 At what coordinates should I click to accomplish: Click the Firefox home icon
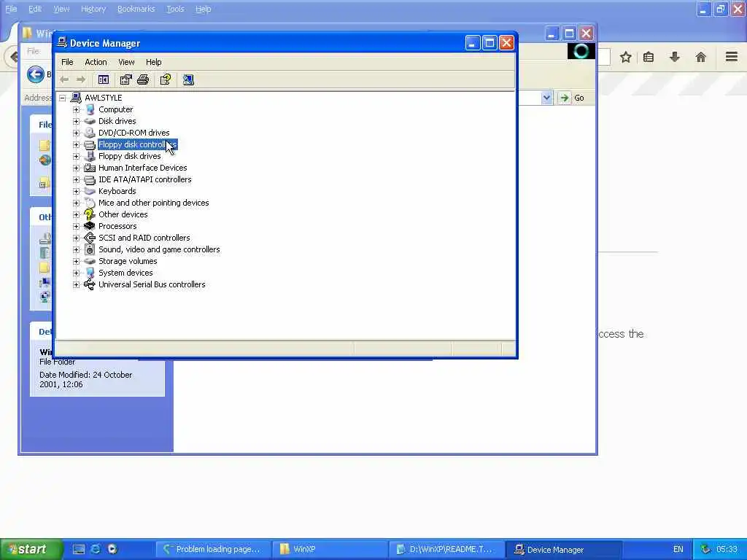pyautogui.click(x=701, y=58)
